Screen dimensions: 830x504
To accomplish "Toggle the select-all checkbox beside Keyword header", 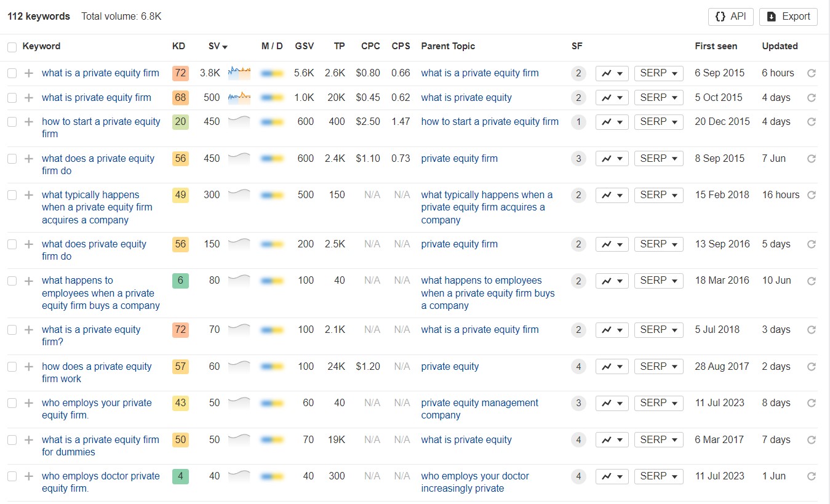I will click(x=12, y=47).
